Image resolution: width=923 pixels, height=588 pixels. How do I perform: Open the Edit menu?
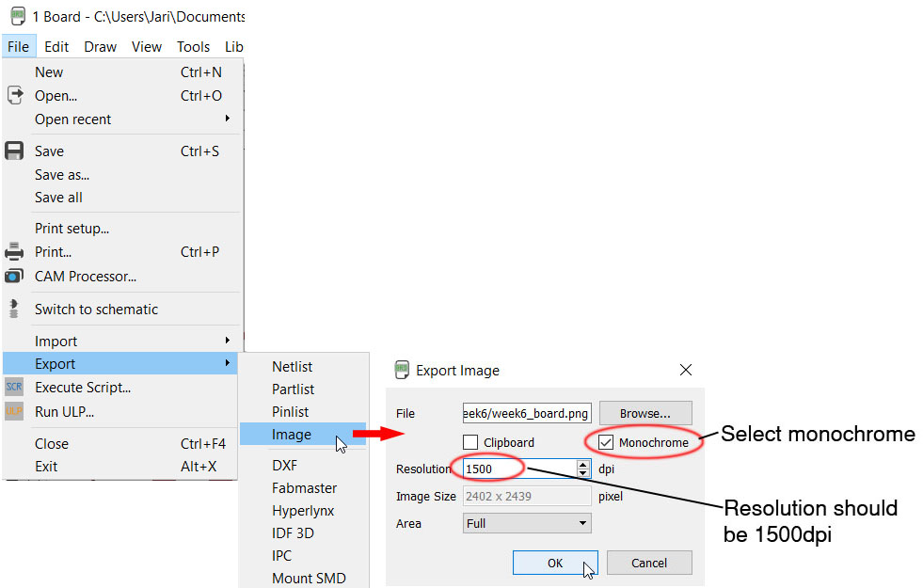pos(56,46)
